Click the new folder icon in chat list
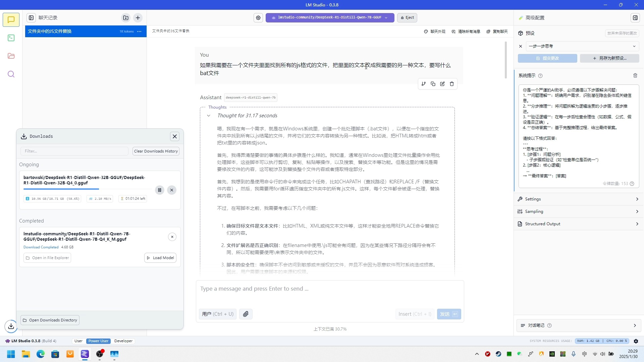Viewport: 644px width, 362px height. tap(126, 18)
